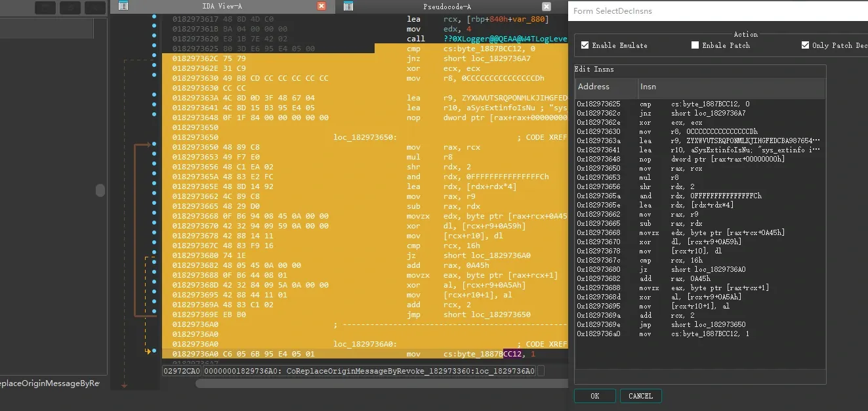Close the Pseudocode-A tab

pos(546,6)
